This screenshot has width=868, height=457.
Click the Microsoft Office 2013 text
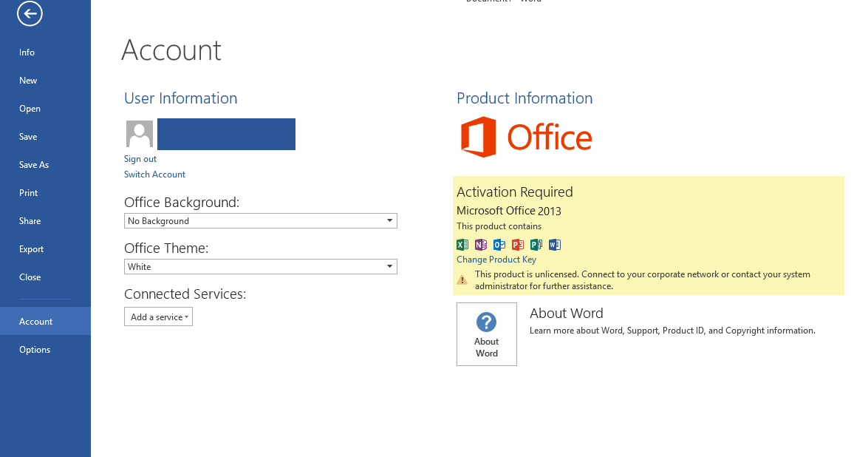point(509,211)
